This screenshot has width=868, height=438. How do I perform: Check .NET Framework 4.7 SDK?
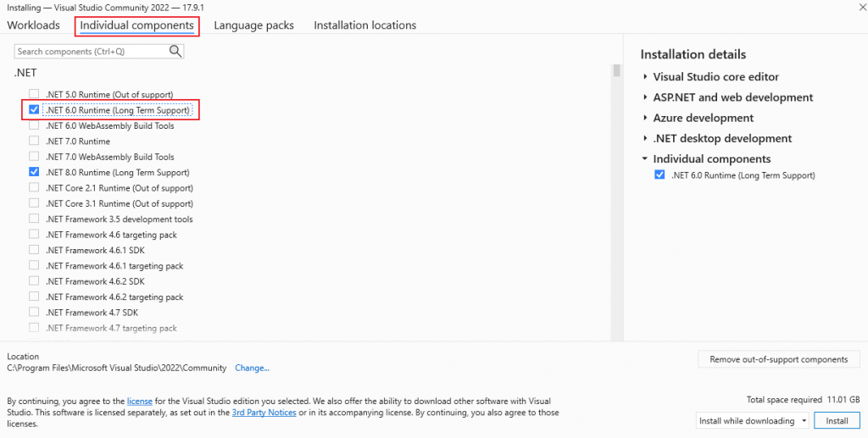coord(34,312)
